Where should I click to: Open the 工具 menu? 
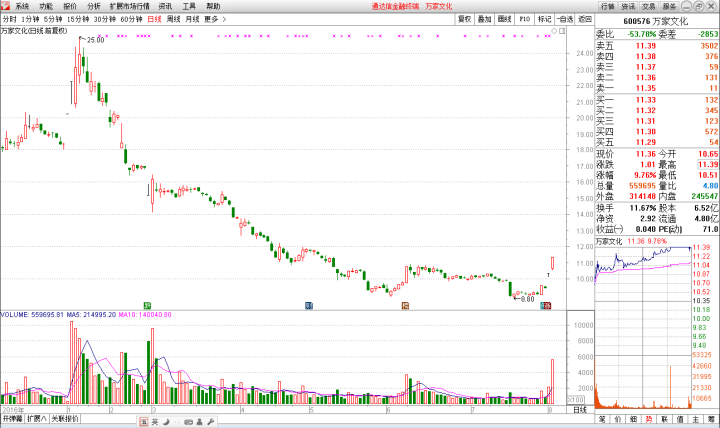tap(189, 6)
